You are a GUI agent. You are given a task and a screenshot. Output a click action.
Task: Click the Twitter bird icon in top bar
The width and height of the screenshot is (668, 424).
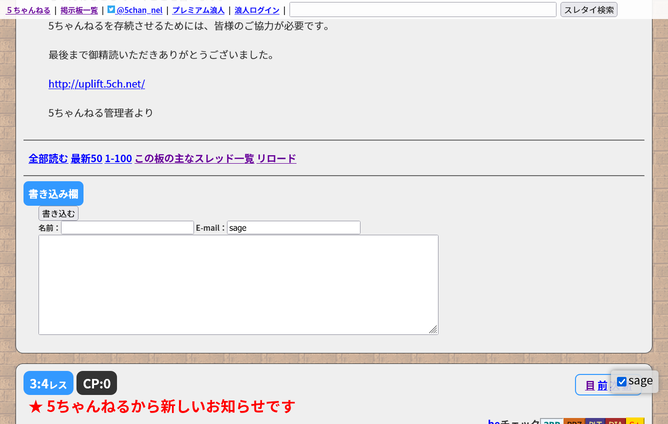(111, 9)
